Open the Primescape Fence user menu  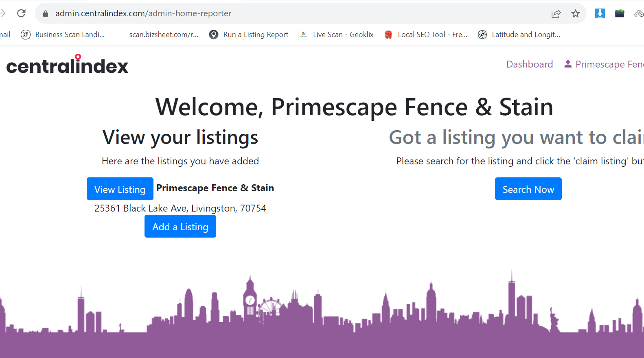(605, 64)
